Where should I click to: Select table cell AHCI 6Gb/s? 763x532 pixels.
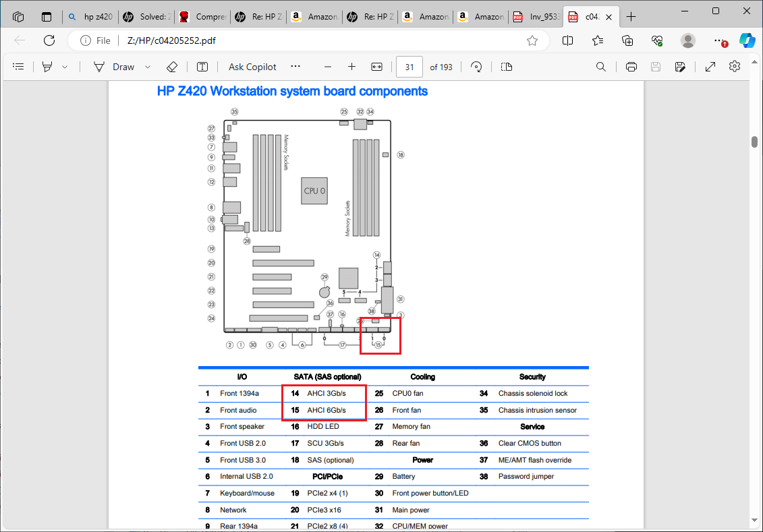[327, 410]
